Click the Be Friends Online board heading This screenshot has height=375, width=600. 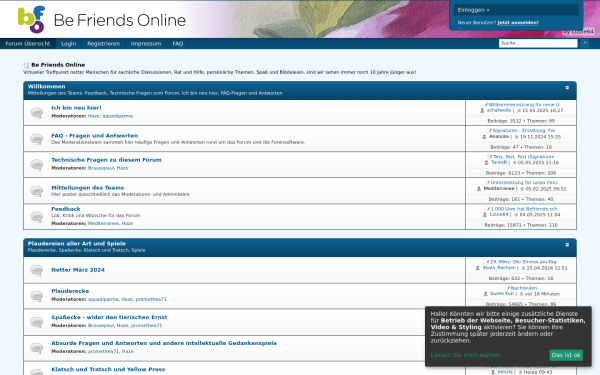point(58,65)
